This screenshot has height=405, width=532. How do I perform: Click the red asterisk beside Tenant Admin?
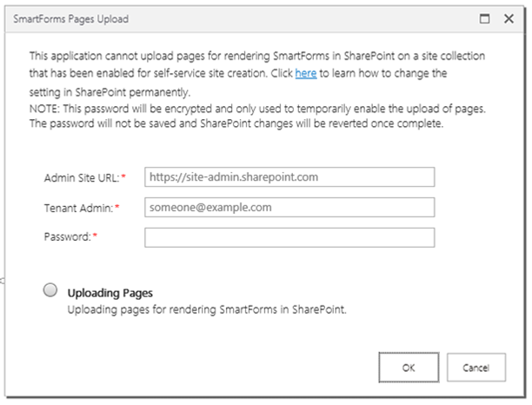click(116, 208)
